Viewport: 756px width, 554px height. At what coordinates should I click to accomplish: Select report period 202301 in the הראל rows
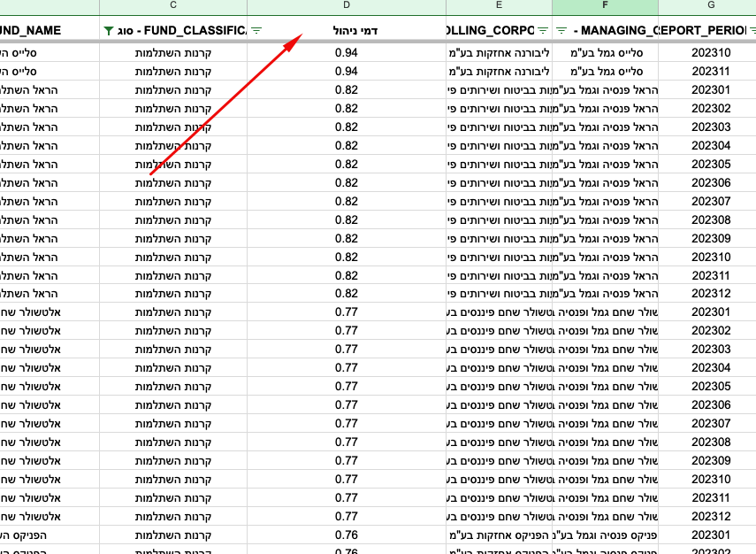(x=707, y=89)
